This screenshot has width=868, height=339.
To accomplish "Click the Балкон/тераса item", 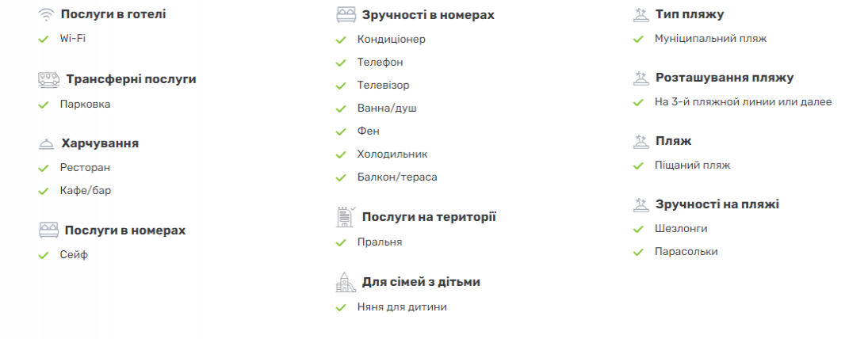I will (x=397, y=177).
